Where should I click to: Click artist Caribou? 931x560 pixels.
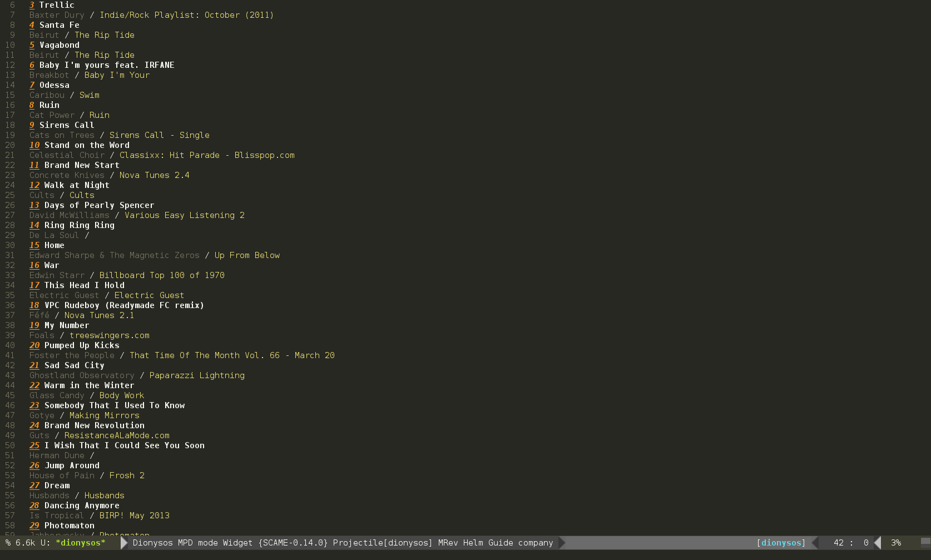tap(47, 95)
